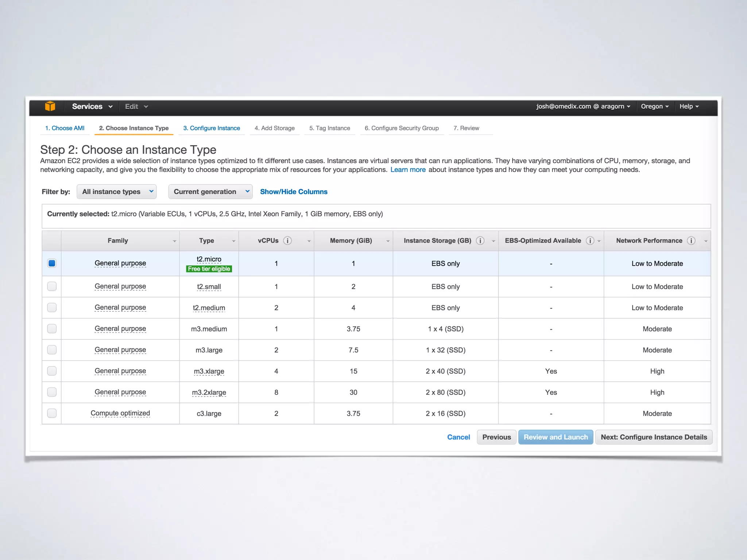Click the t2.small instance type label
This screenshot has width=747, height=560.
click(x=209, y=287)
